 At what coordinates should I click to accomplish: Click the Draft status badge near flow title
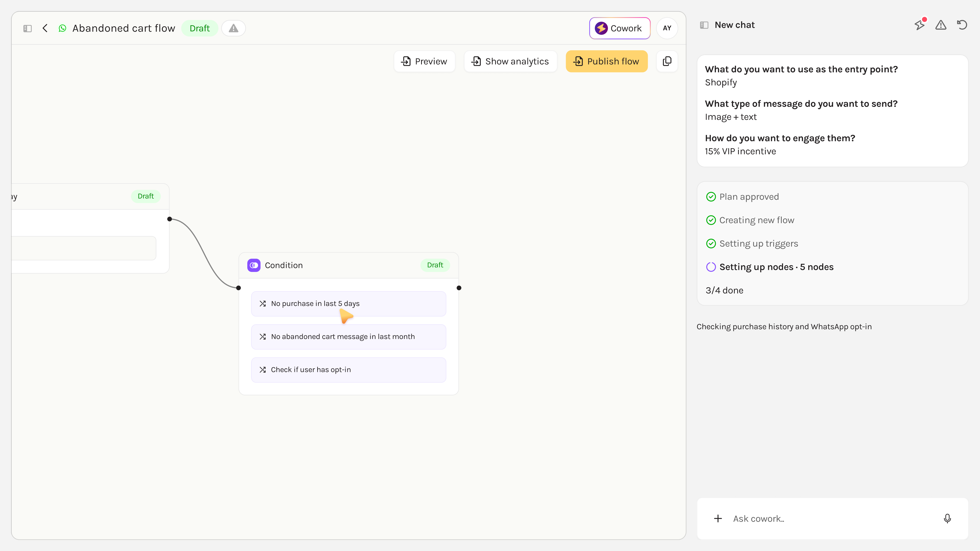[x=199, y=28]
